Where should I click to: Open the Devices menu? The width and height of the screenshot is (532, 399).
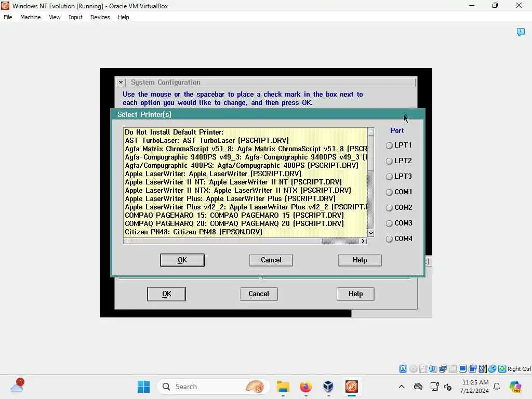point(100,17)
